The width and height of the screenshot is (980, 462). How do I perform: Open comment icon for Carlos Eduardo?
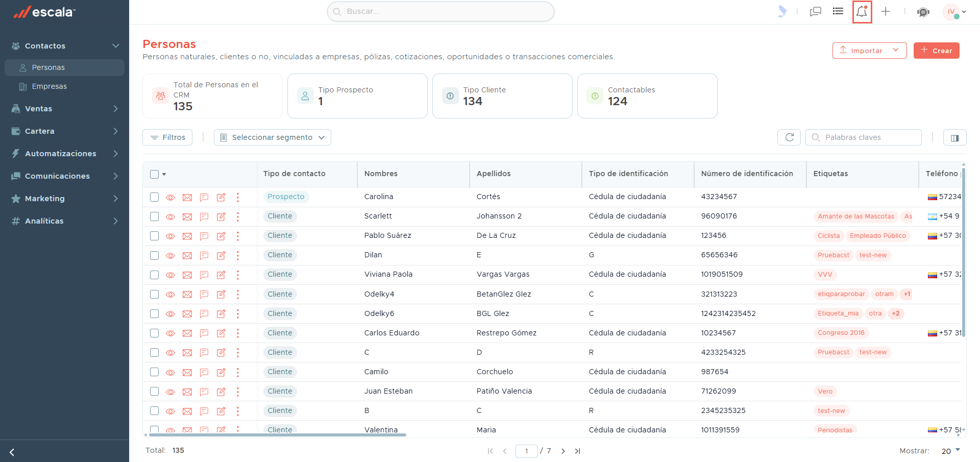coord(204,333)
